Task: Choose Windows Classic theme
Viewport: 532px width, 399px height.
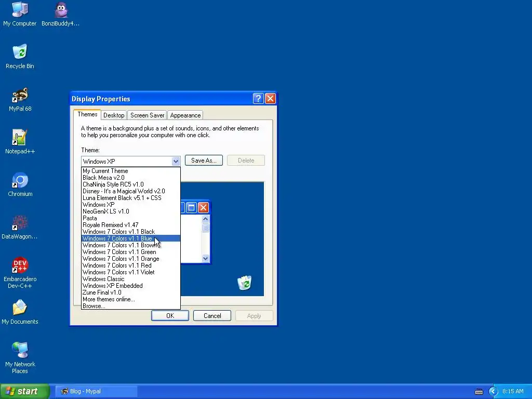Action: 130,279
